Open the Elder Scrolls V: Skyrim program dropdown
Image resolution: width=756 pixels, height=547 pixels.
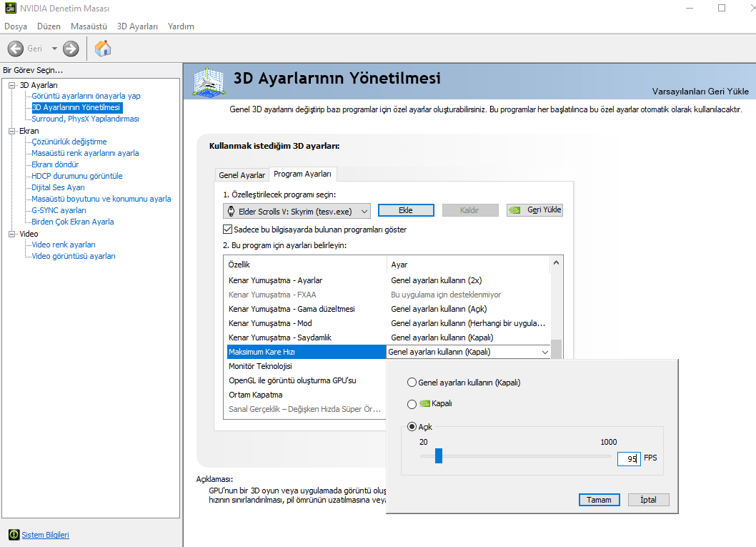pos(297,211)
